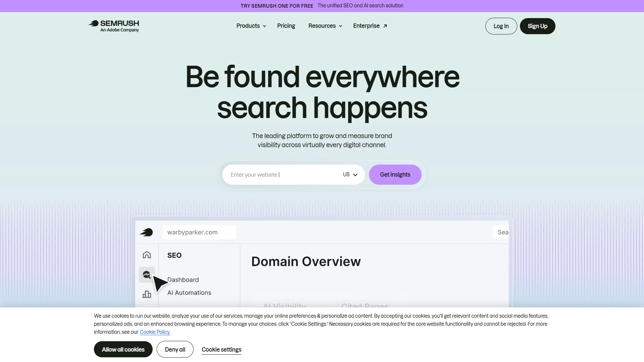Click the Semrush flame icon in dashboard preview
The image size is (644, 362).
click(147, 232)
